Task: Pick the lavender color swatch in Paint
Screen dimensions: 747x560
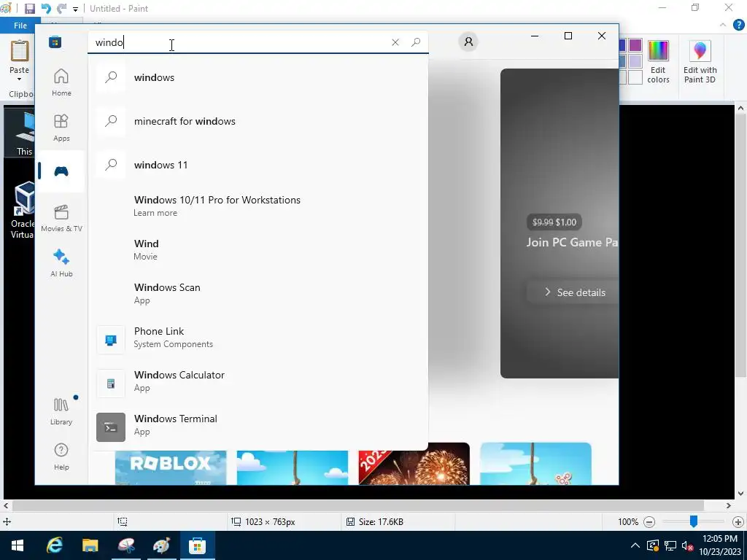Action: (635, 61)
